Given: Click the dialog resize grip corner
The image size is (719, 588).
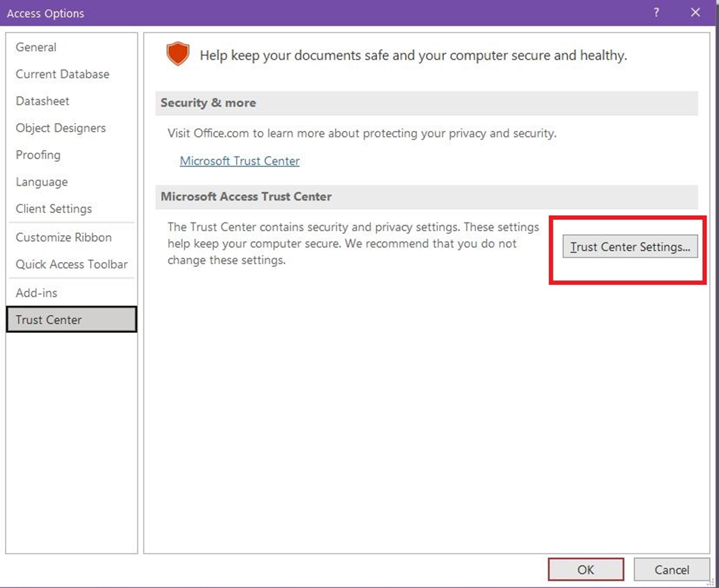Looking at the screenshot, I should (711, 582).
